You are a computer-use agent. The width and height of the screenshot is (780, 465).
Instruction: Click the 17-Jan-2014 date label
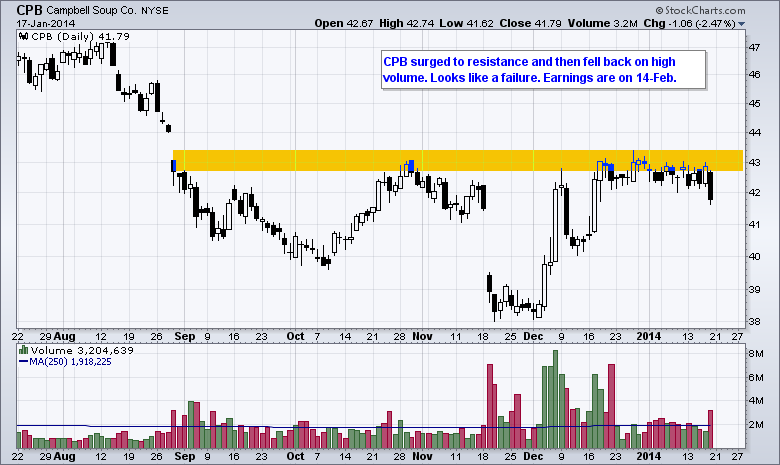click(45, 23)
